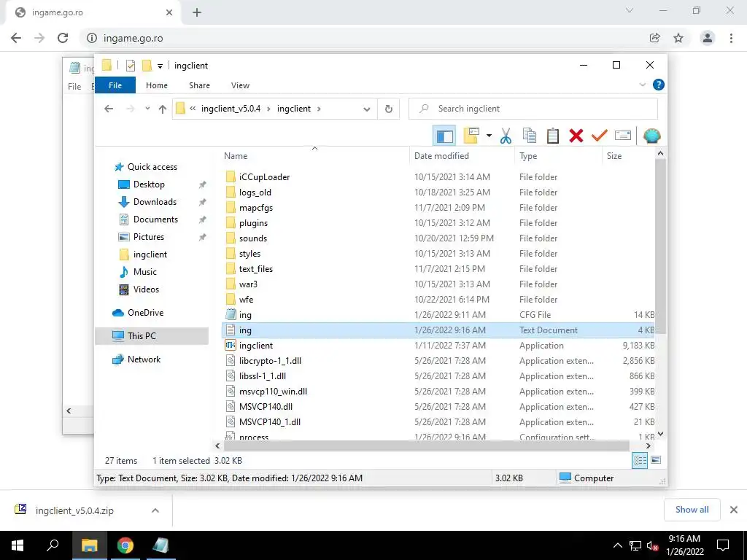This screenshot has height=560, width=747.
Task: Copy selection using the copy toolbar icon
Action: click(530, 136)
